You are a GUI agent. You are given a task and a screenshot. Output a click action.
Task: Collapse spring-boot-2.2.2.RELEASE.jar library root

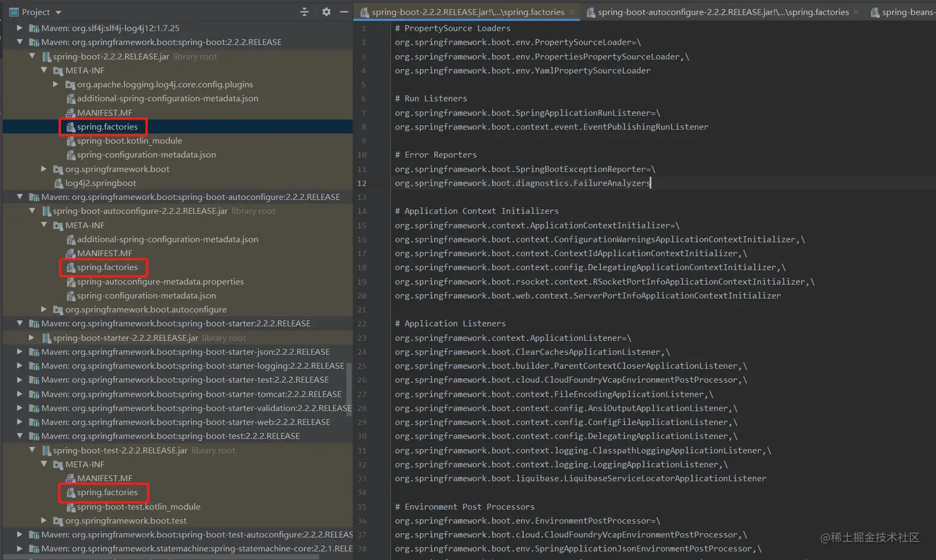pyautogui.click(x=32, y=56)
